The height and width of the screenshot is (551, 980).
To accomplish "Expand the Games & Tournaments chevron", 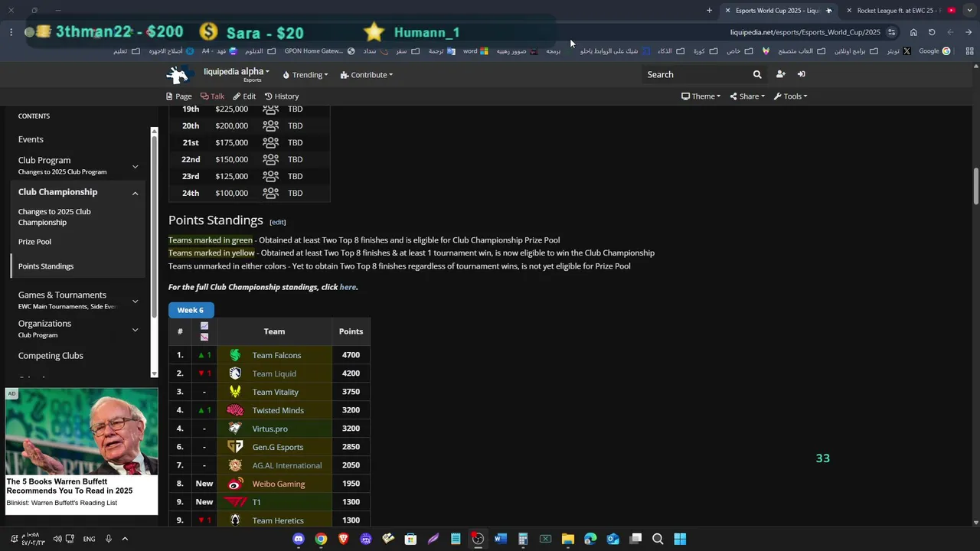I will pos(135,301).
